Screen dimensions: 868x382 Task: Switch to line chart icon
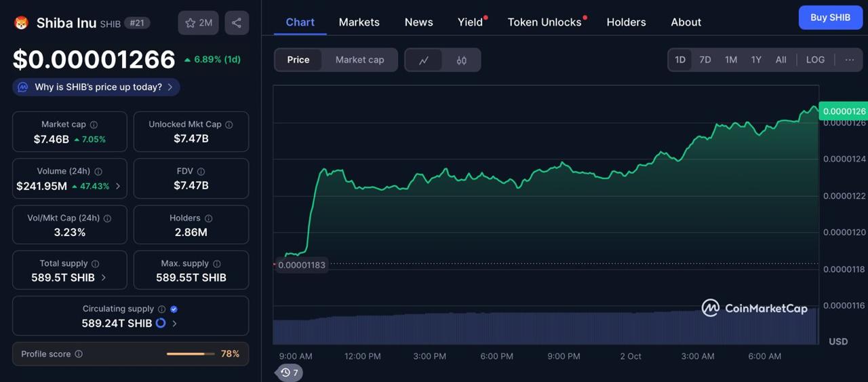click(x=424, y=60)
